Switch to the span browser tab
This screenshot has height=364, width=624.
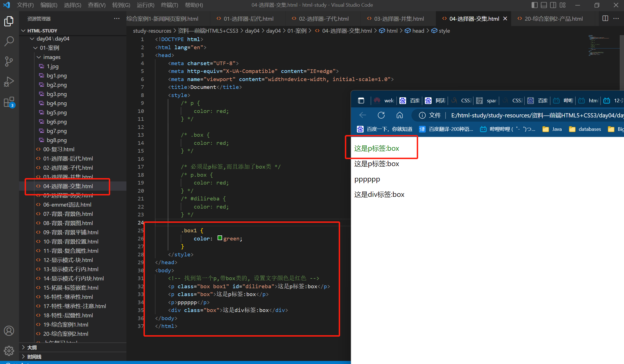[486, 101]
